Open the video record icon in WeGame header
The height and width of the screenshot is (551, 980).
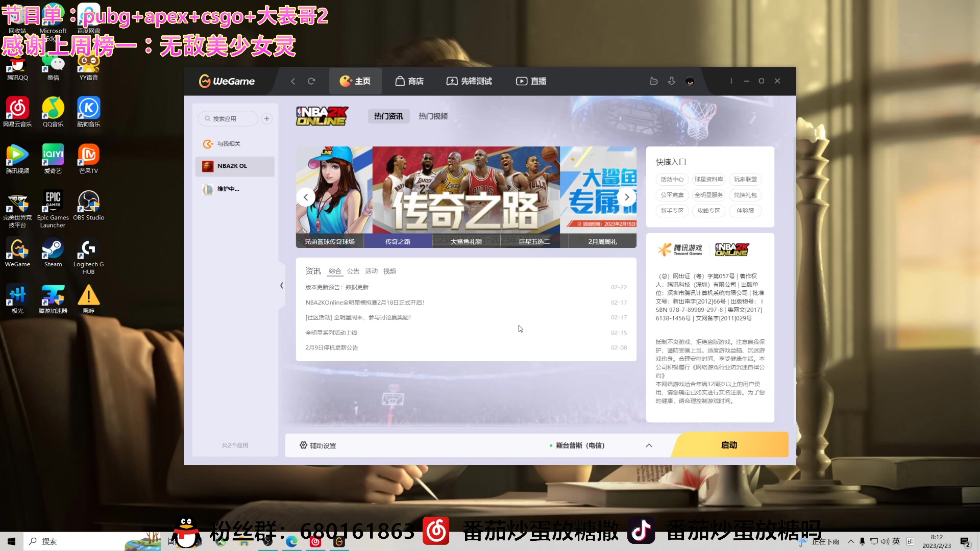(653, 81)
